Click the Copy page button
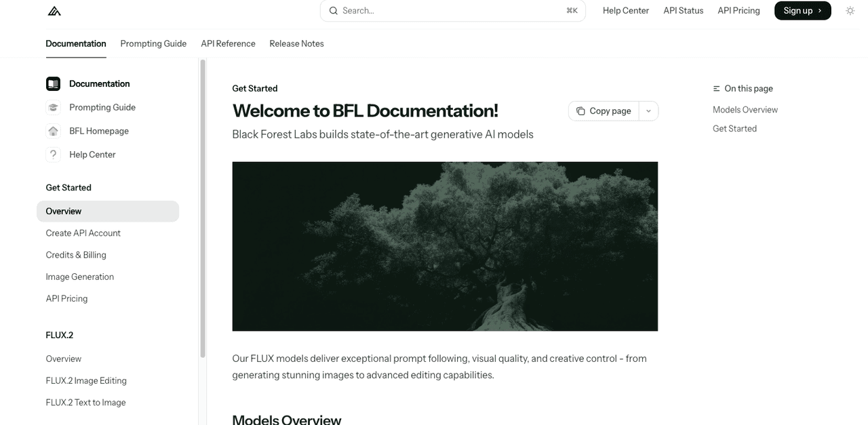 604,111
